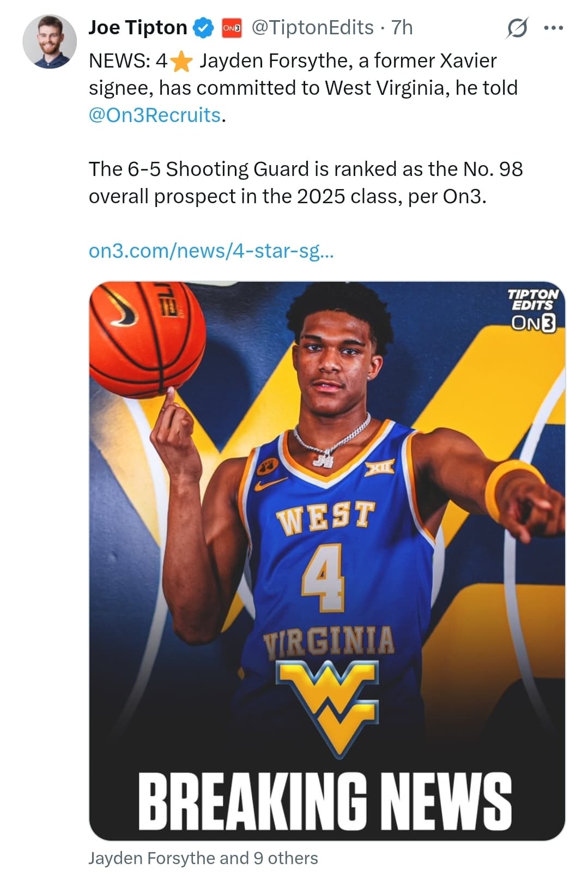This screenshot has width=588, height=875.
Task: Click the Tipton Edits watermark text
Action: pyautogui.click(x=533, y=300)
